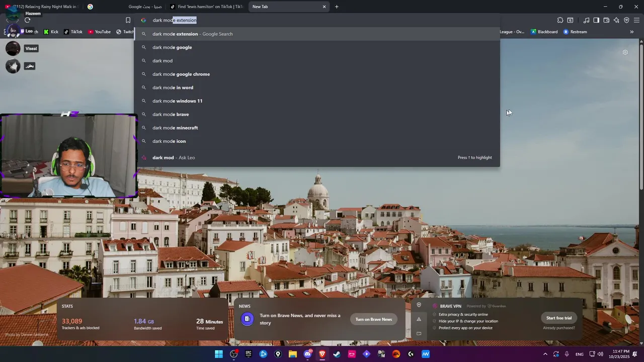Open EA app from taskbar
644x362 pixels.
point(396,354)
